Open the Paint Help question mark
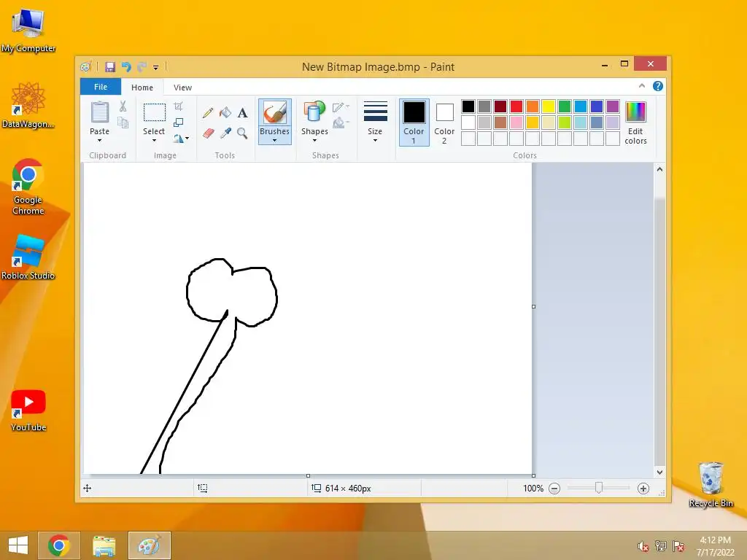The width and height of the screenshot is (747, 560). click(x=658, y=86)
